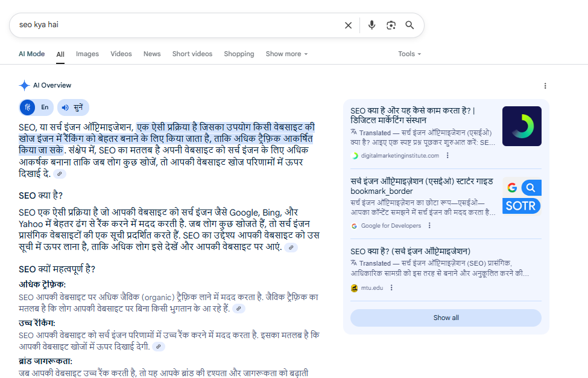Click the highlighted SEO definition text
This screenshot has height=378, width=588.
pyautogui.click(x=166, y=138)
